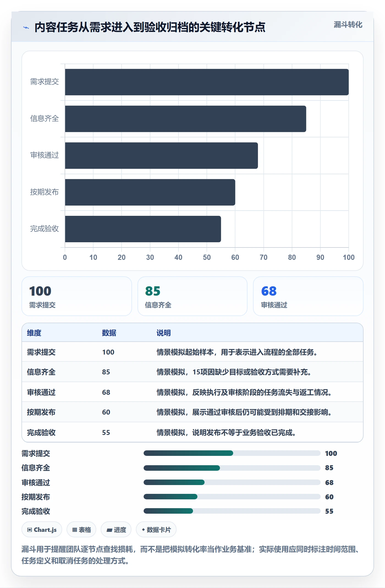Open the 100 需求提交 data card

click(77, 296)
